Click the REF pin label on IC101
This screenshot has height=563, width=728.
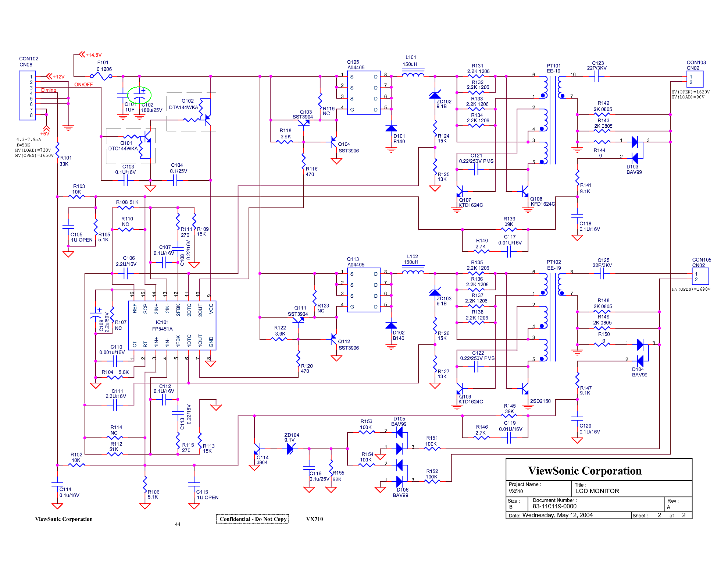[135, 308]
